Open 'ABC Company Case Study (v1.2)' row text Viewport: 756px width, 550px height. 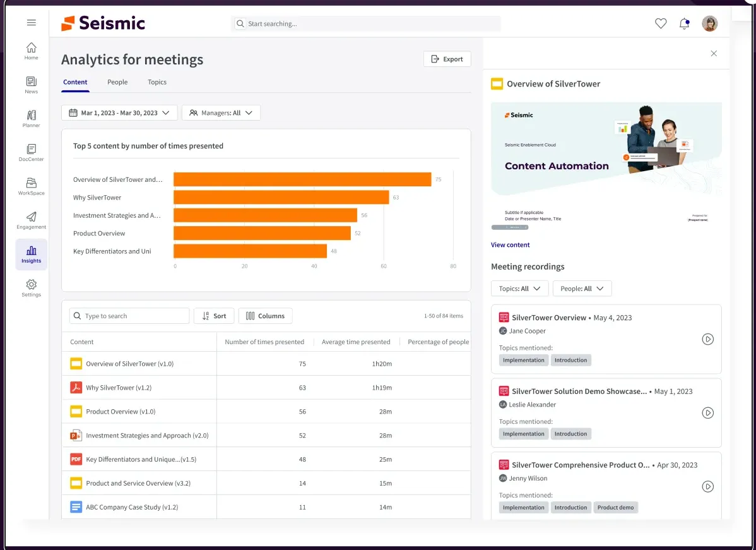[x=132, y=507]
